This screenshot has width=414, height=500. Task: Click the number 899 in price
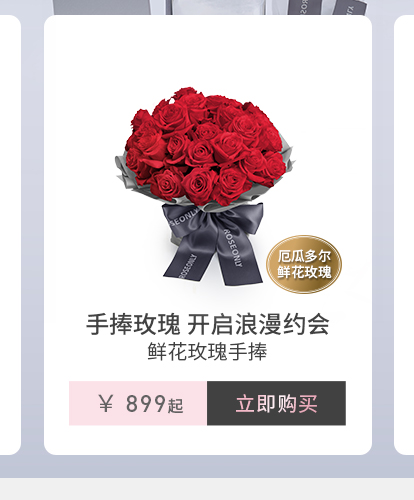(x=145, y=403)
